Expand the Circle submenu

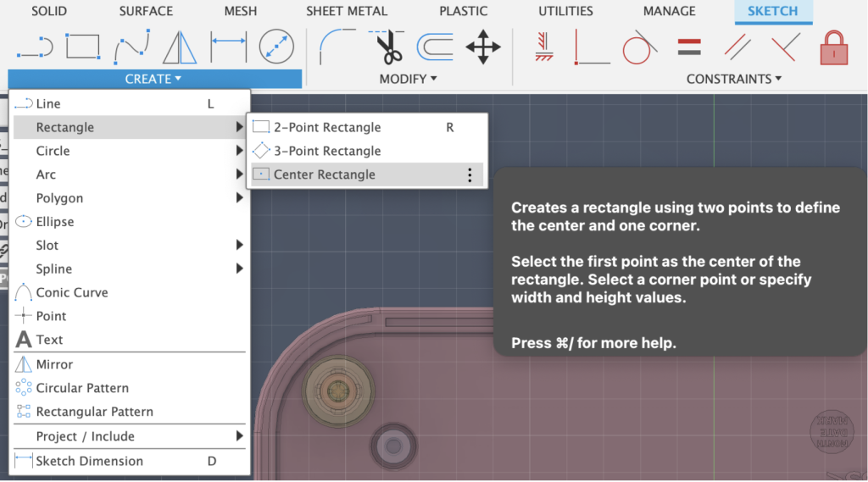[130, 151]
